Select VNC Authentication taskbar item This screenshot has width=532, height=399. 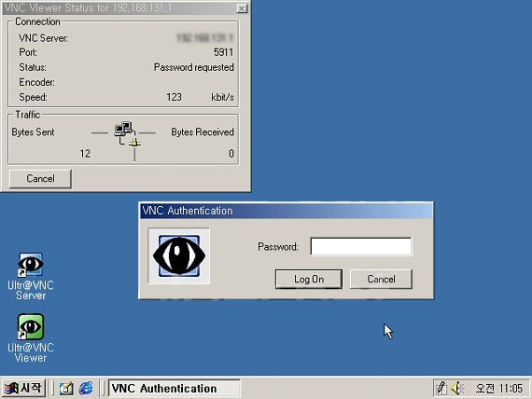(x=174, y=388)
